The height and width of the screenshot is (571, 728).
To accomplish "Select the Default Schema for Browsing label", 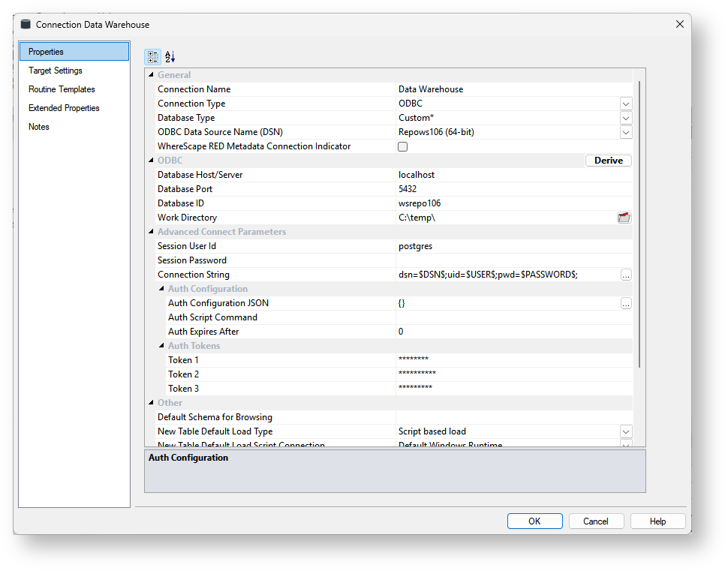I will coord(215,417).
